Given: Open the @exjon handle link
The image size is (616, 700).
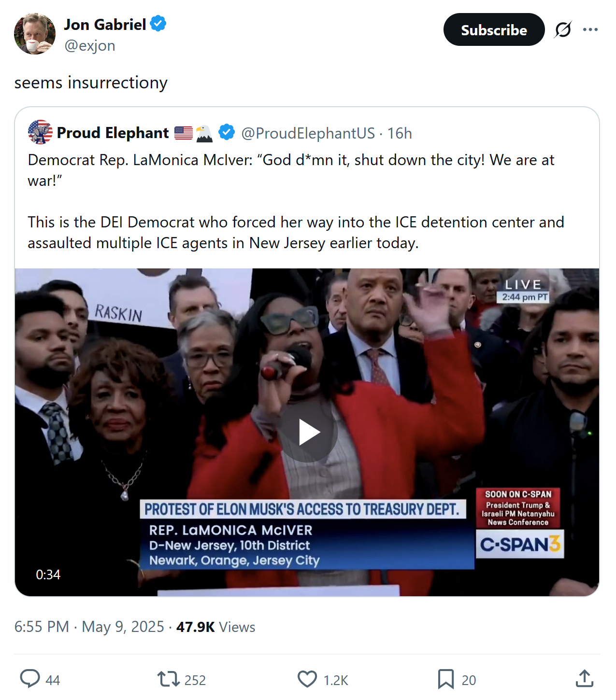Looking at the screenshot, I should pos(90,46).
